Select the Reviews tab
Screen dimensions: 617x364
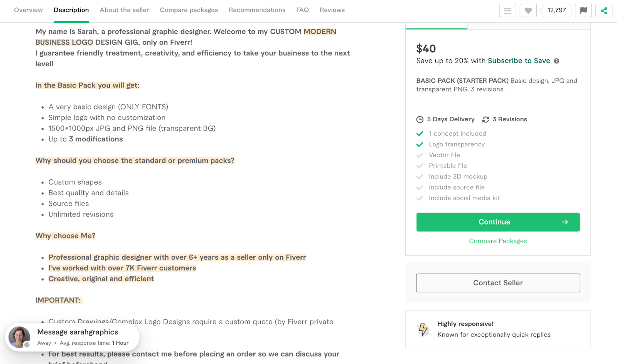pos(332,10)
